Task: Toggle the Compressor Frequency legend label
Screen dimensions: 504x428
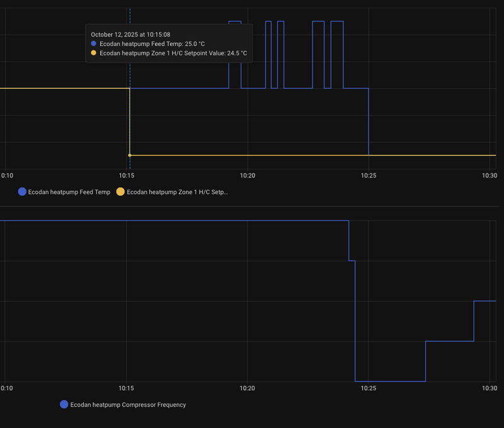Action: coord(128,405)
